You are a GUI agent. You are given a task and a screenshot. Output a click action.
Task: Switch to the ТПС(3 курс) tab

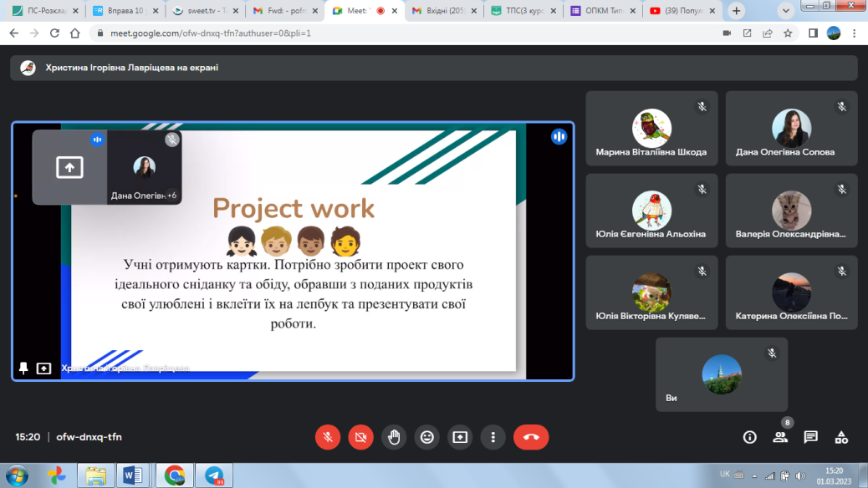click(x=525, y=11)
